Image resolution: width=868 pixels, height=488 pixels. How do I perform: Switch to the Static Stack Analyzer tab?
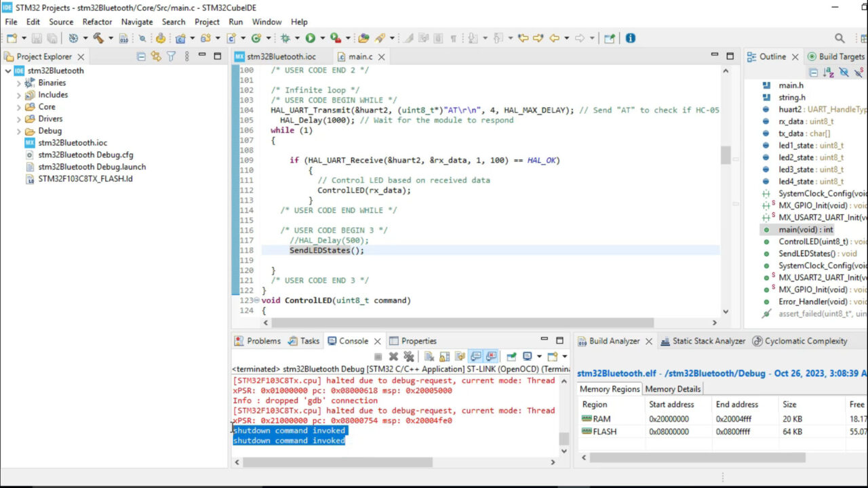(703, 341)
